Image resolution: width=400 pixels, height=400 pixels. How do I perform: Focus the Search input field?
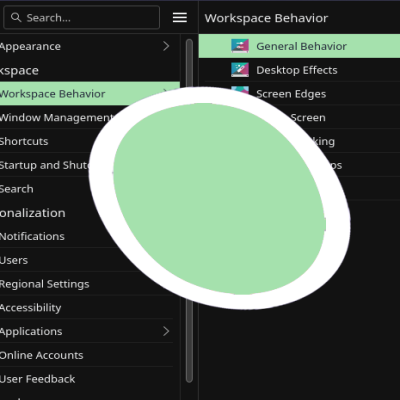point(81,17)
